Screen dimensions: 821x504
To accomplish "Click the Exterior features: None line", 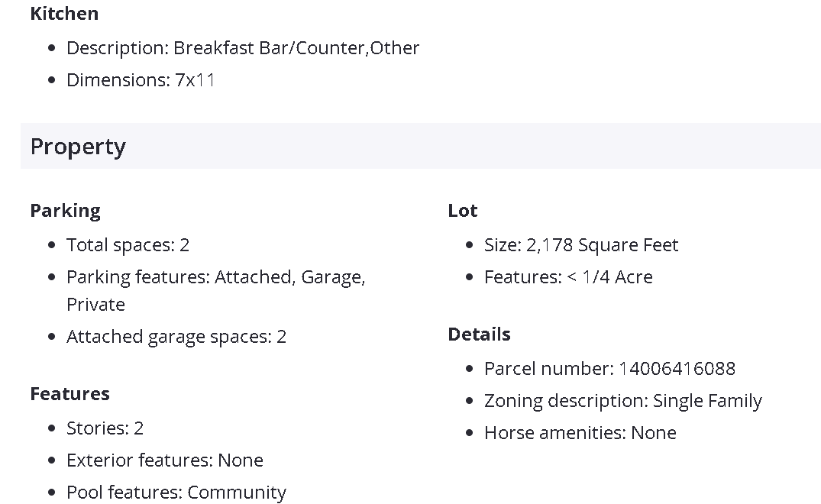I will pyautogui.click(x=164, y=460).
